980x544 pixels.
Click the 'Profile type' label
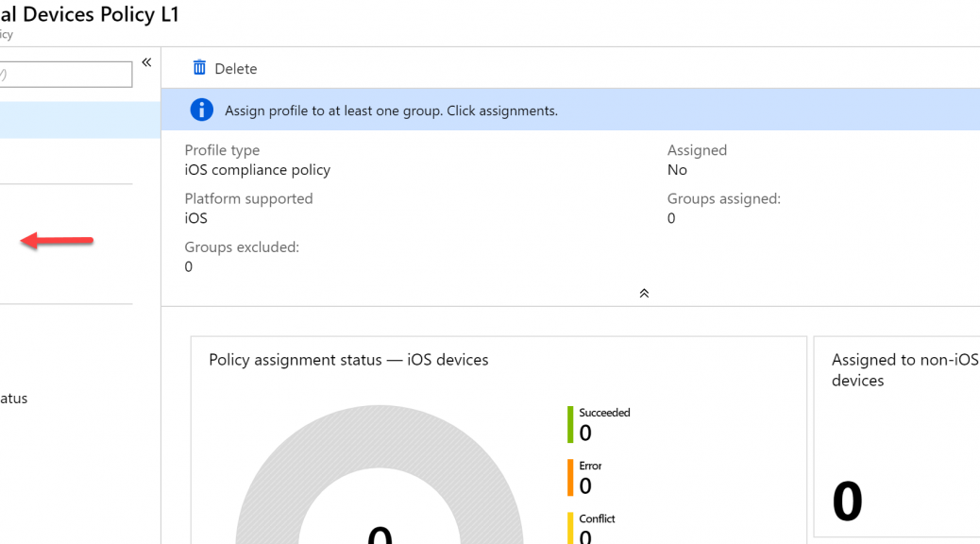click(x=222, y=150)
